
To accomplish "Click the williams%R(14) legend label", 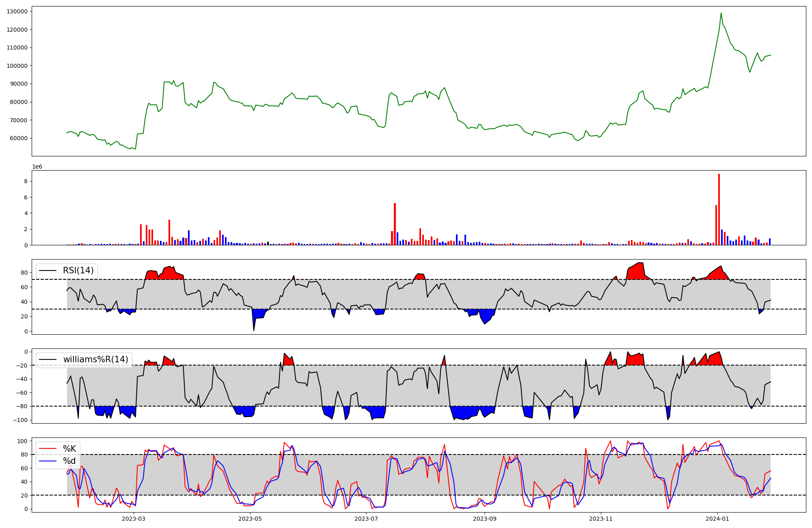I will click(95, 359).
